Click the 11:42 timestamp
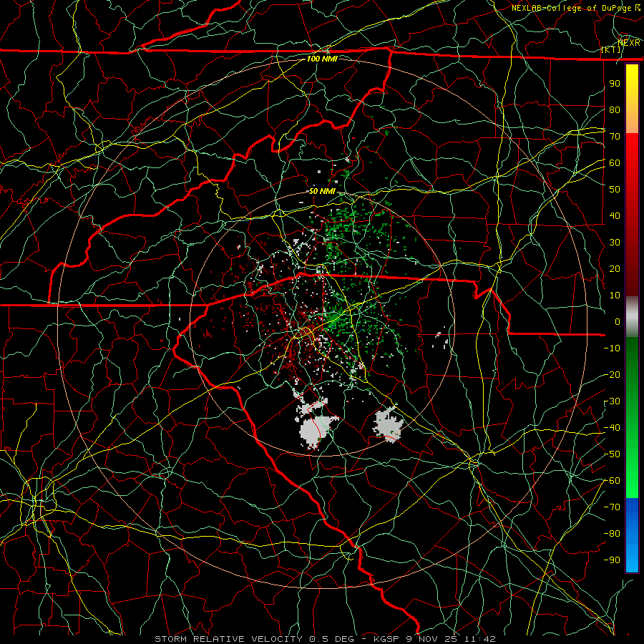This screenshot has height=644, width=644. [x=479, y=639]
